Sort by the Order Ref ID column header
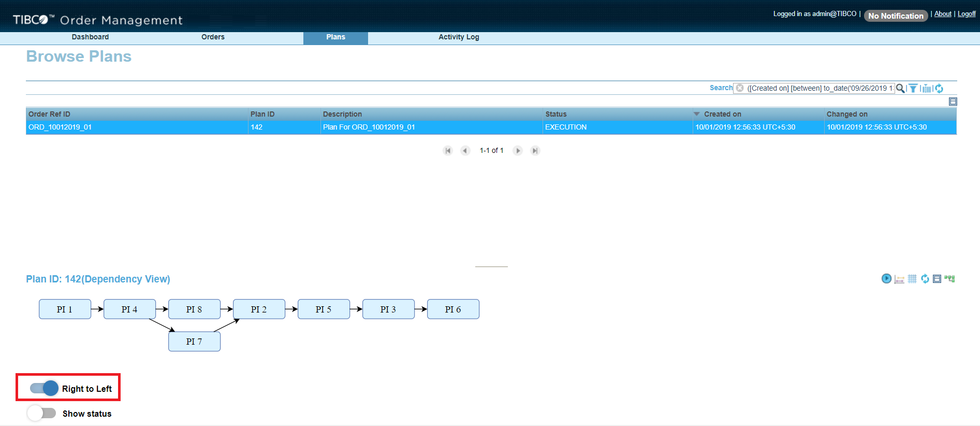980x426 pixels. click(x=137, y=114)
